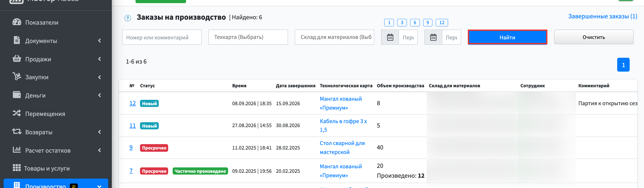Select the 12 month period button
This screenshot has width=644, height=188.
441,23
